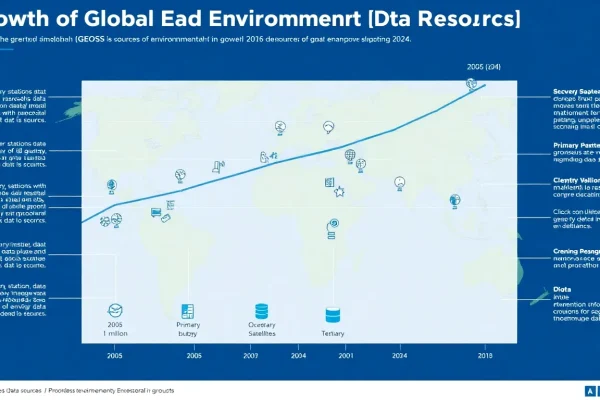Click the globe at the trend line's top end

[471, 84]
